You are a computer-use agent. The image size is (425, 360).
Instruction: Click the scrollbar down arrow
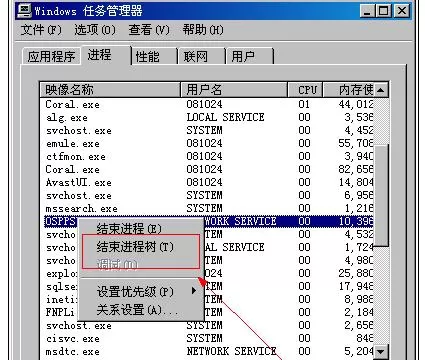(x=381, y=351)
